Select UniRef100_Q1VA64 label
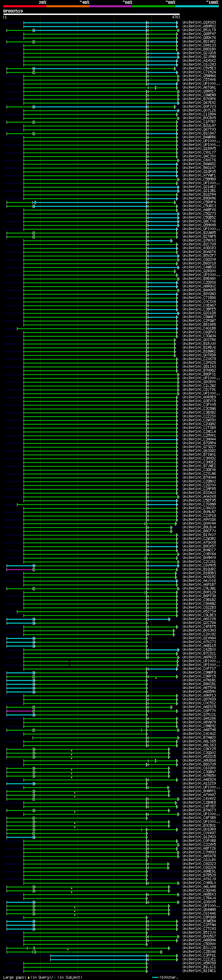The width and height of the screenshot is (222, 980). point(199,638)
